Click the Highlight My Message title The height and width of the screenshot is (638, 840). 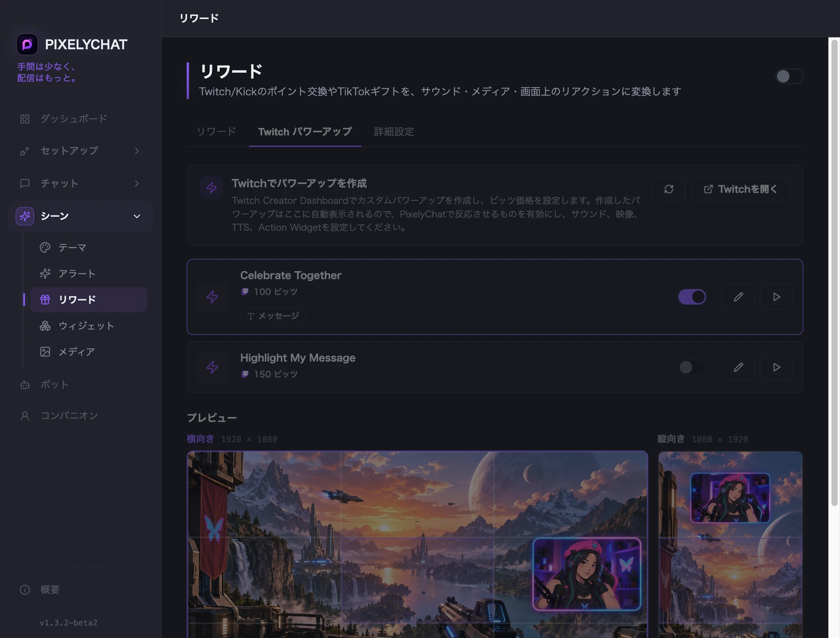click(x=298, y=358)
